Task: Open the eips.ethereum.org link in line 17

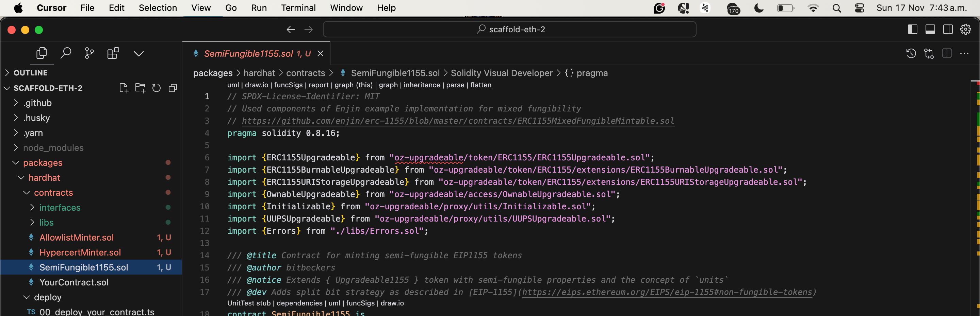Action: point(667,292)
